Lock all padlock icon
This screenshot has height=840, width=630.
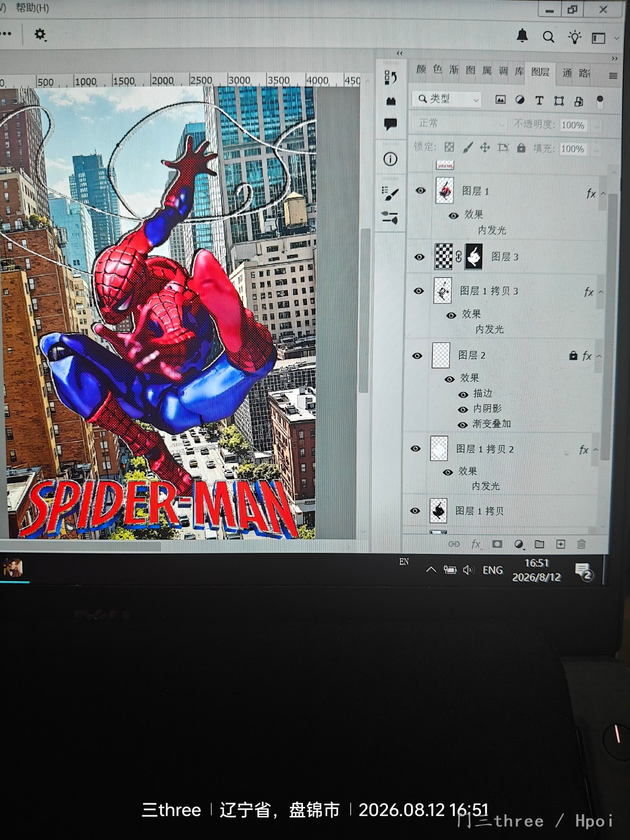click(x=521, y=148)
